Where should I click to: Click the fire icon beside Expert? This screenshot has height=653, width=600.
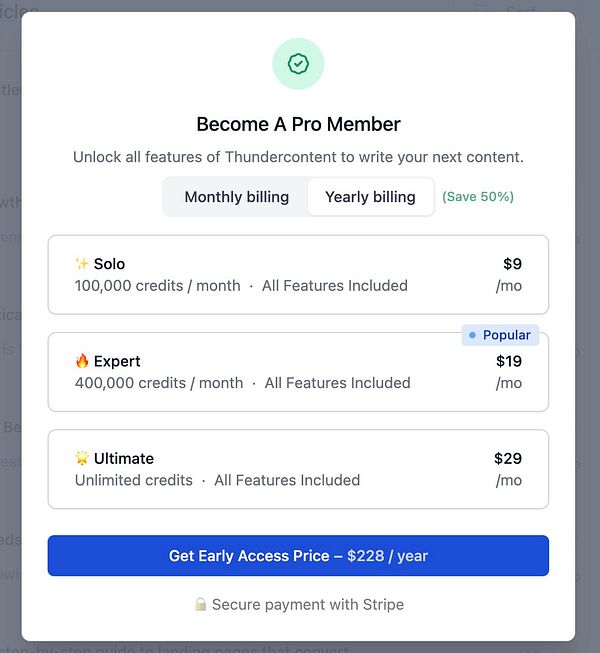tap(82, 361)
